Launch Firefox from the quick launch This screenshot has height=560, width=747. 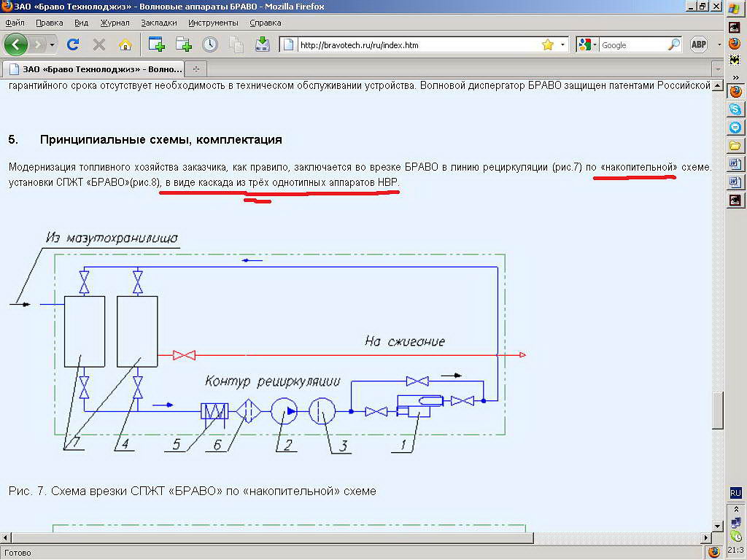pos(735,43)
